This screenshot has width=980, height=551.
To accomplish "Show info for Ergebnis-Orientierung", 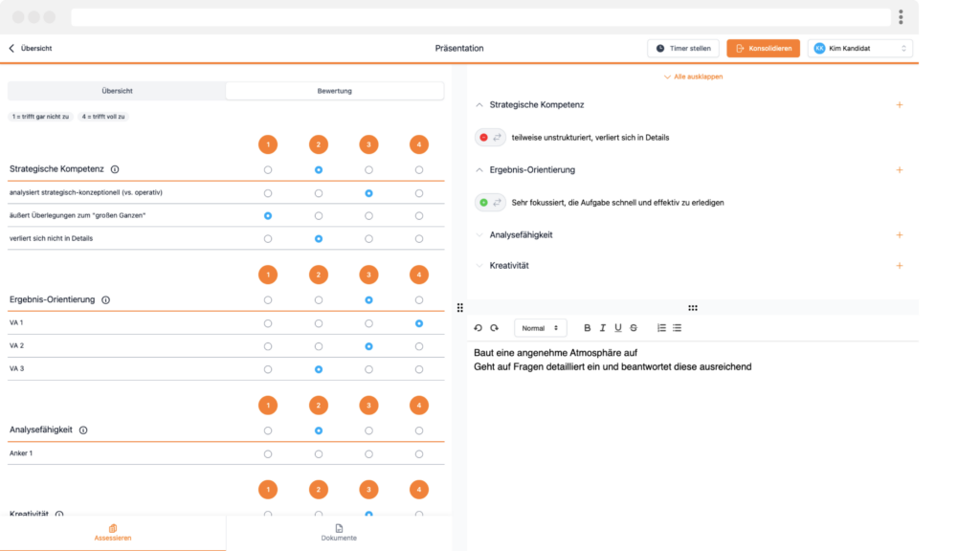I will [x=105, y=299].
